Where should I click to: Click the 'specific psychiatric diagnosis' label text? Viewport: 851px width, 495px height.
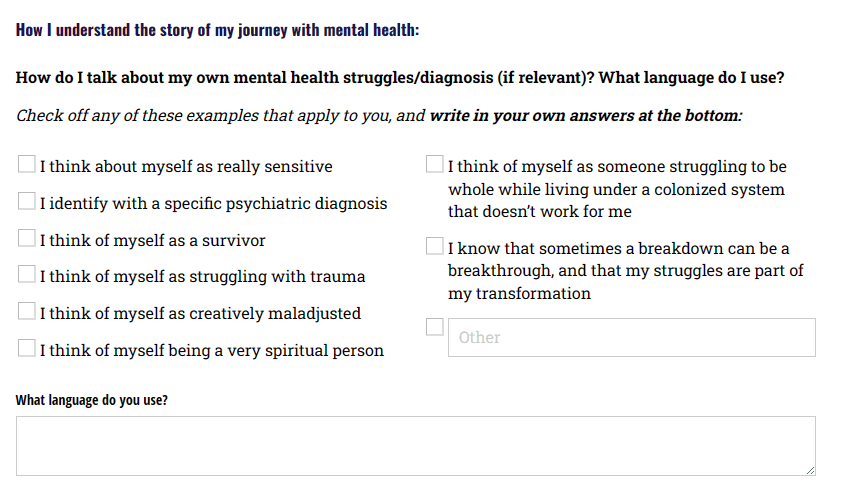pyautogui.click(x=213, y=204)
